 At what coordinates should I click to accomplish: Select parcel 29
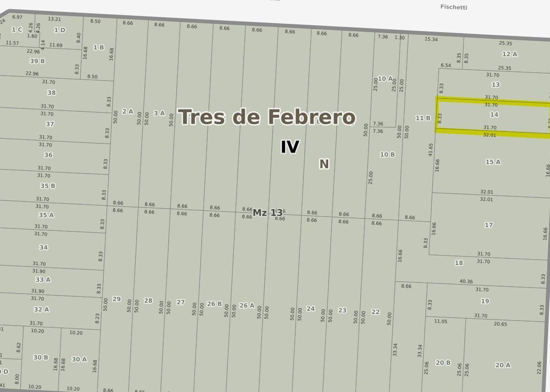pyautogui.click(x=116, y=299)
